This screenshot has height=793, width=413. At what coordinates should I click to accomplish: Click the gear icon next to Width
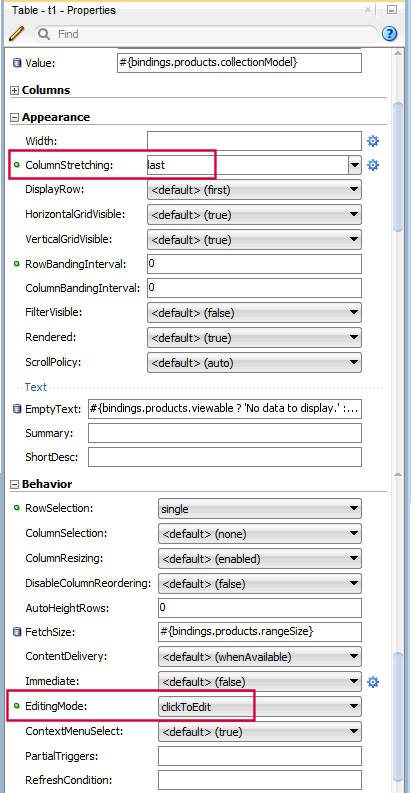(x=373, y=141)
